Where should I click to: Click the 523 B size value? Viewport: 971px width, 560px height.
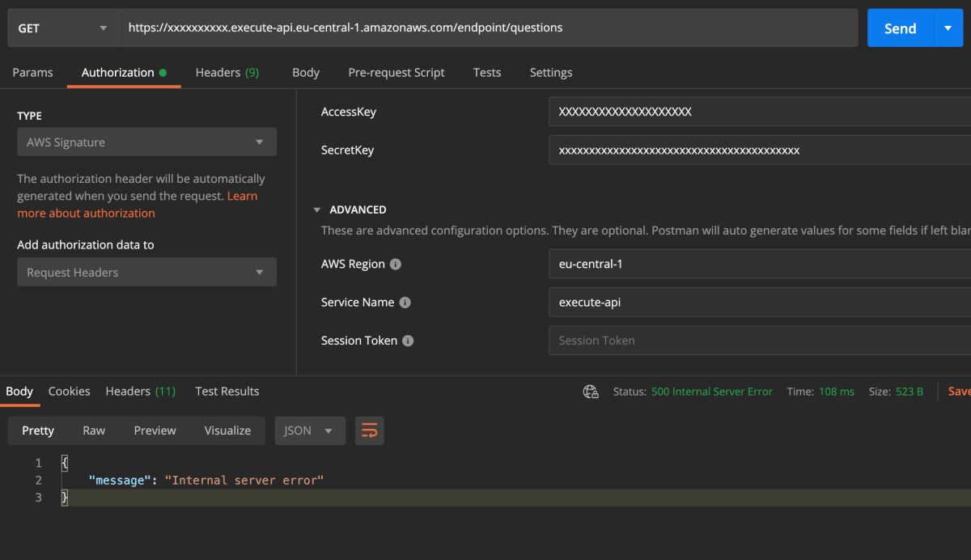point(910,392)
